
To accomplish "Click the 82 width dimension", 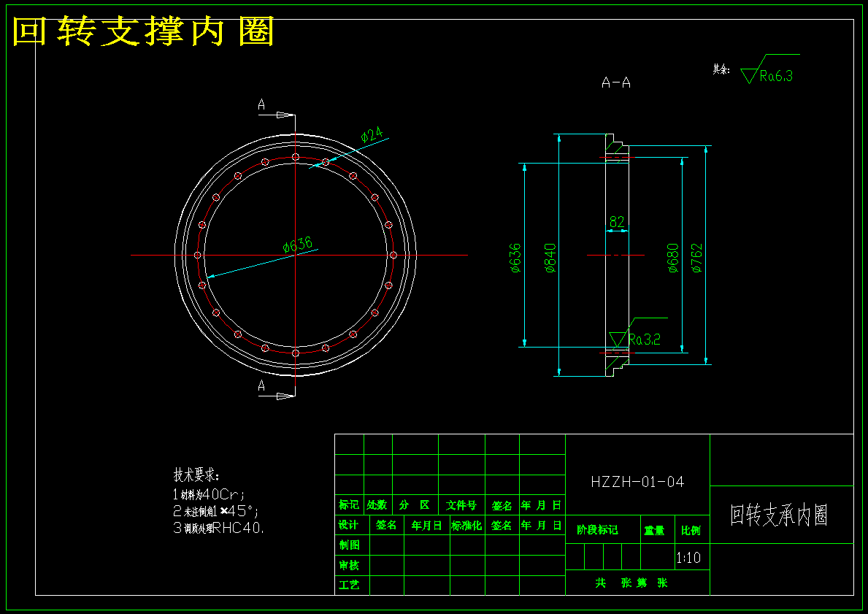I will click(617, 221).
